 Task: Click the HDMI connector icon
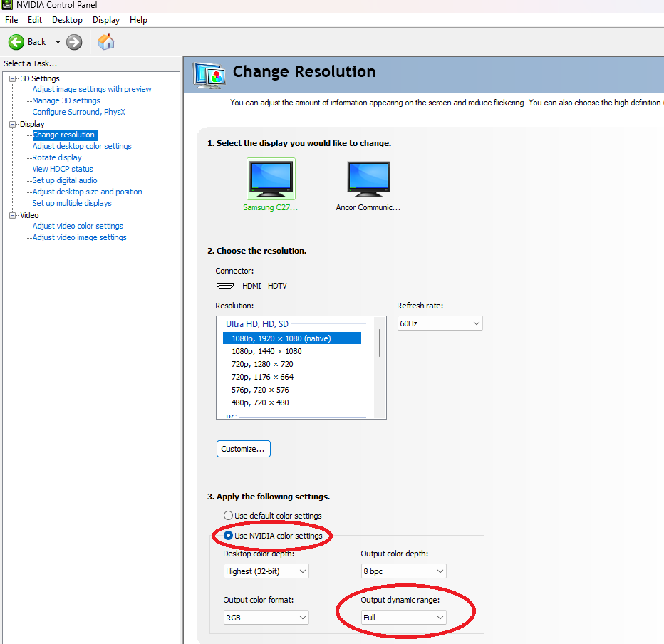pos(225,286)
